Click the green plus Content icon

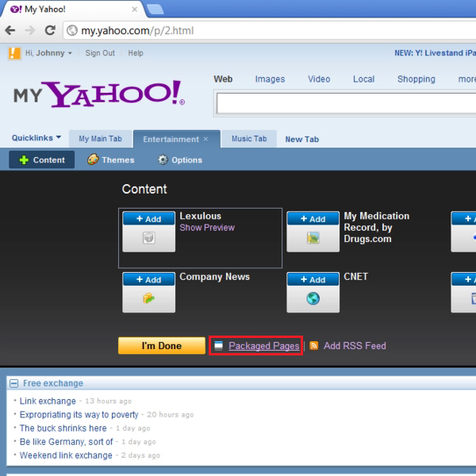[24, 160]
